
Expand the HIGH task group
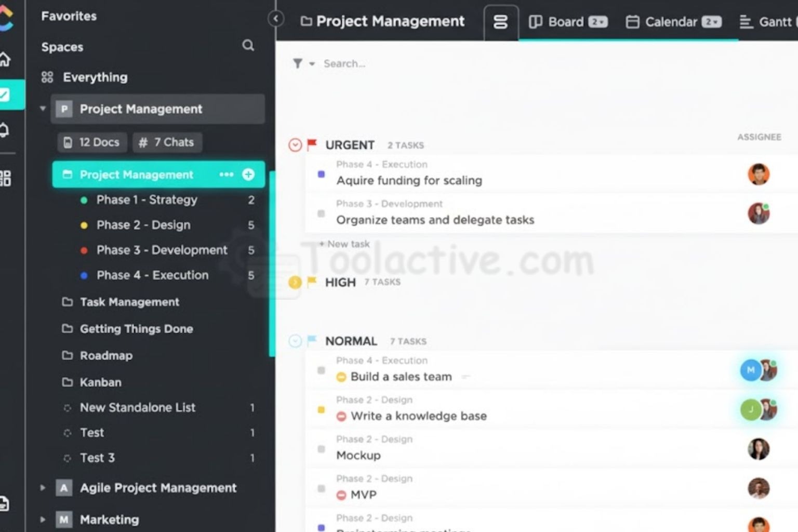(x=295, y=282)
